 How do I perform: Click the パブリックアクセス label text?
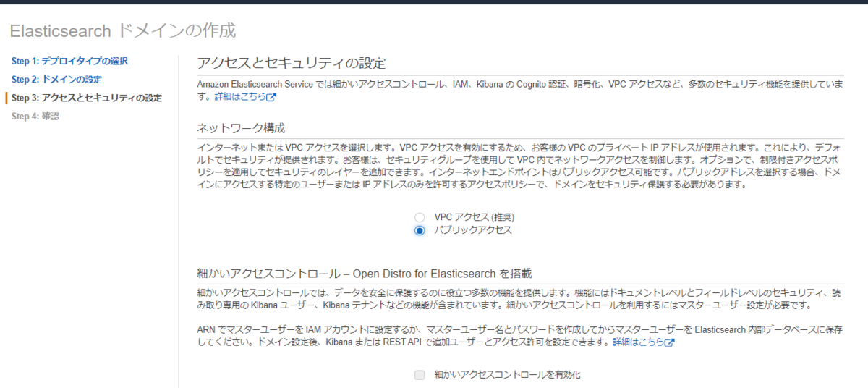(473, 230)
